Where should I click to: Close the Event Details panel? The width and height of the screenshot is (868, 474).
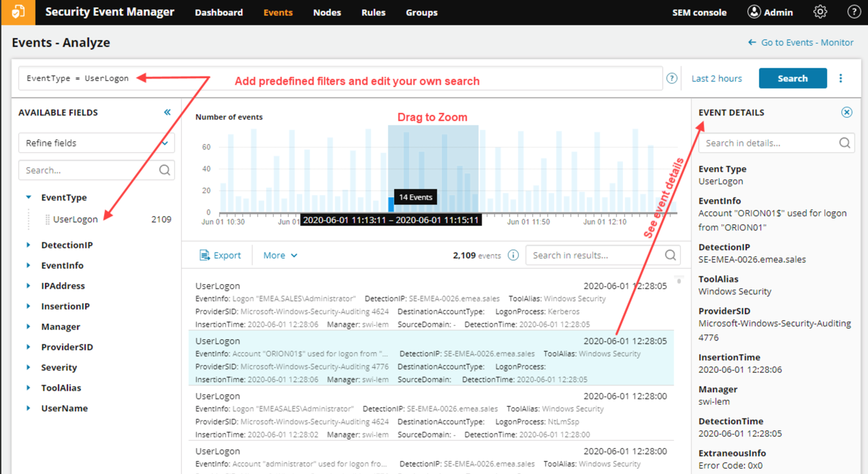pyautogui.click(x=847, y=112)
